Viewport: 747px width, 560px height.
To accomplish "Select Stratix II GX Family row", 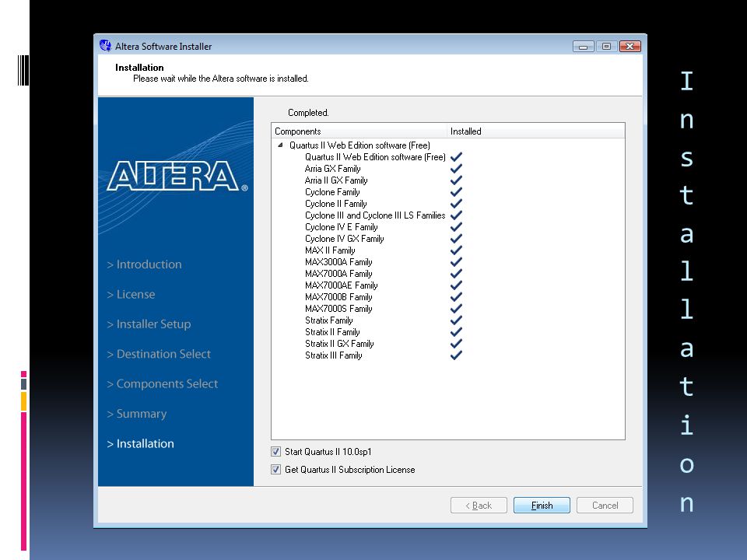I will click(x=339, y=344).
